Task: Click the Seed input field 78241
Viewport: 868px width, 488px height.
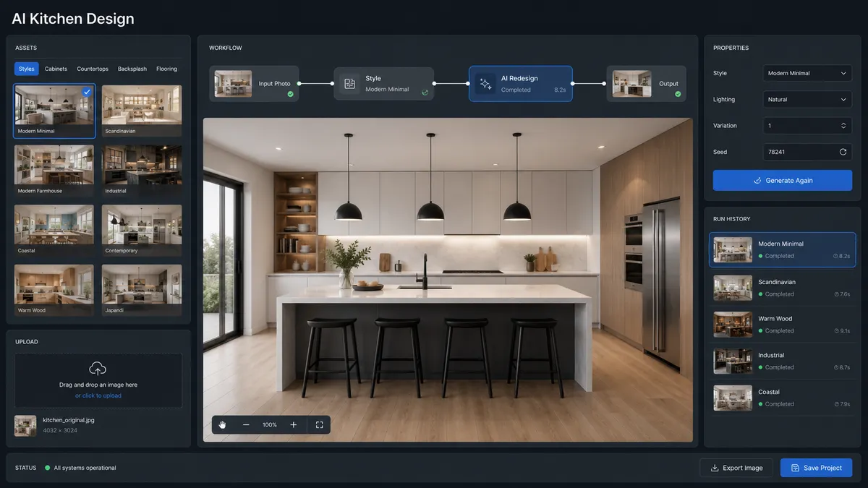Action: pos(807,152)
